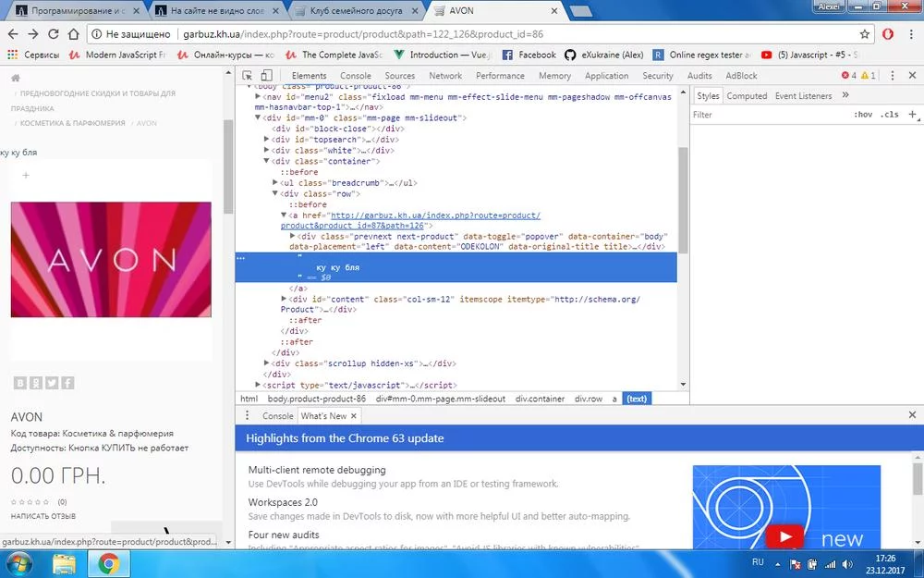Click the AVON product image

pos(111,260)
